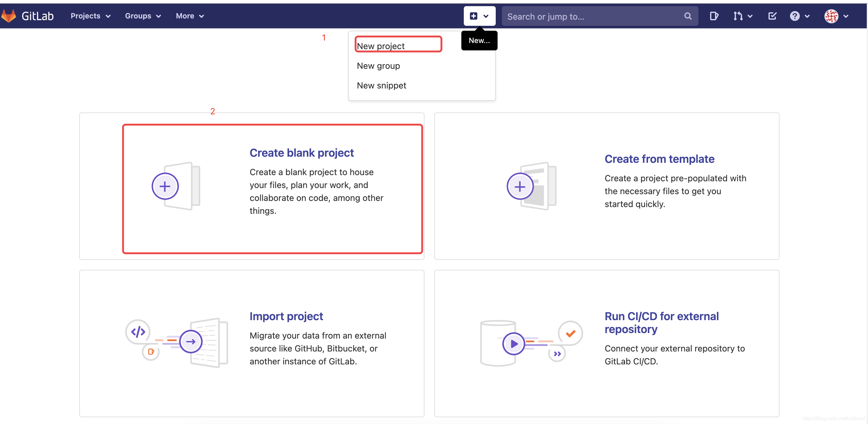The image size is (868, 424).
Task: Select New group menu item
Action: pyautogui.click(x=378, y=66)
